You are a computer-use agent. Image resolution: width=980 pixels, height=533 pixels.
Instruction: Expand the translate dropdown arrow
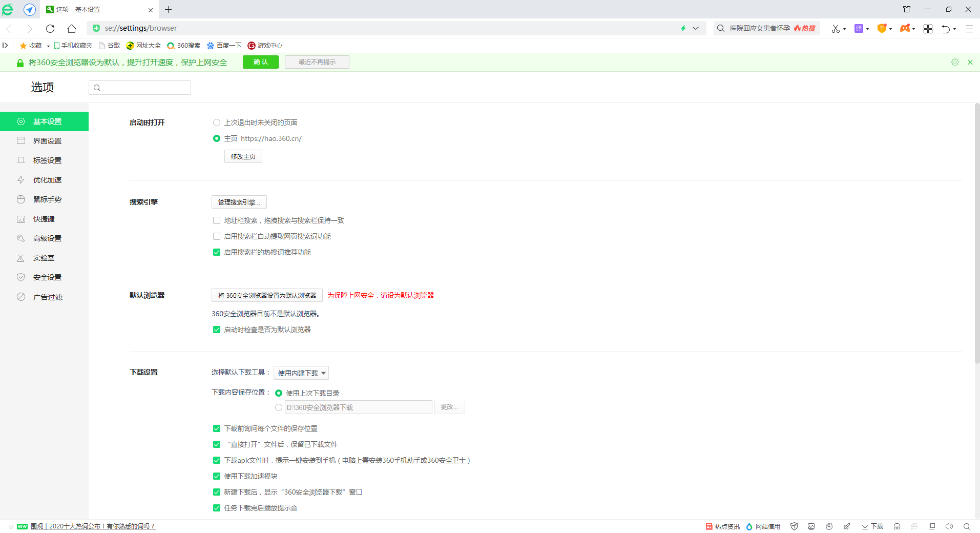click(867, 29)
